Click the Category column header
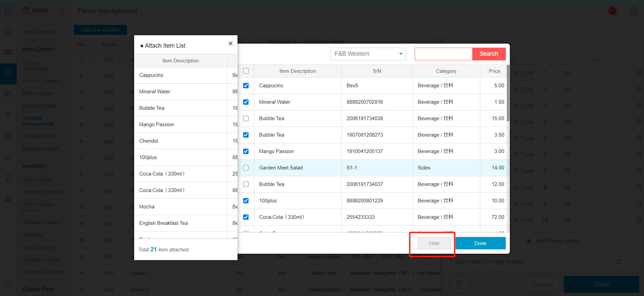The height and width of the screenshot is (296, 644). (x=446, y=71)
